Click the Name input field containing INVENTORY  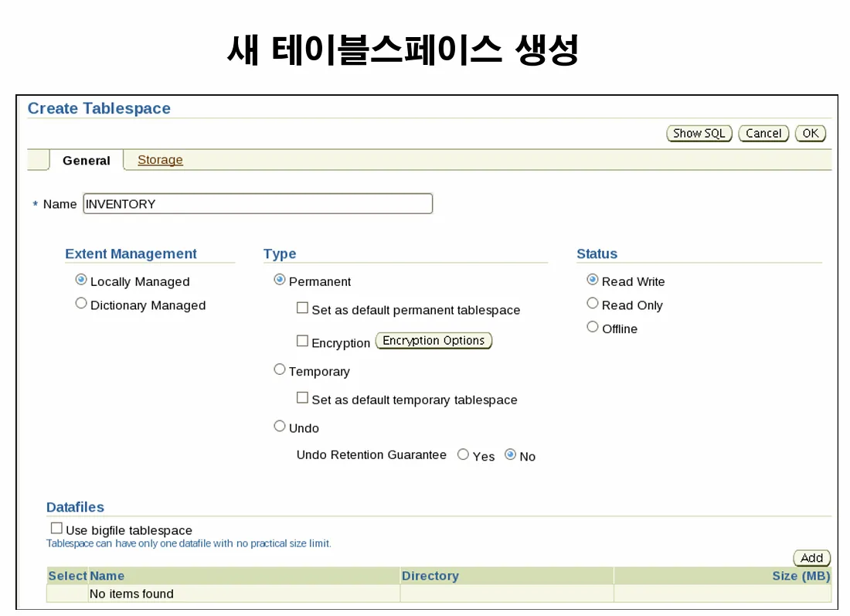pyautogui.click(x=257, y=204)
